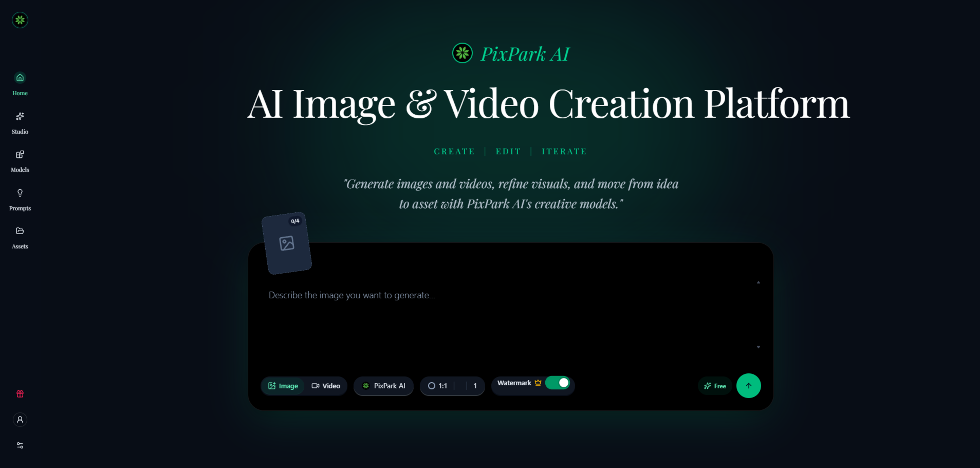Open the Studio section in the sidebar
980x468 pixels.
click(x=20, y=123)
